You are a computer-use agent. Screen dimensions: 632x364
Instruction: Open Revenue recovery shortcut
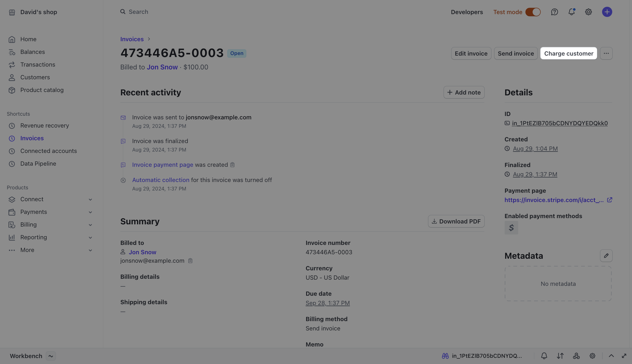coord(45,126)
